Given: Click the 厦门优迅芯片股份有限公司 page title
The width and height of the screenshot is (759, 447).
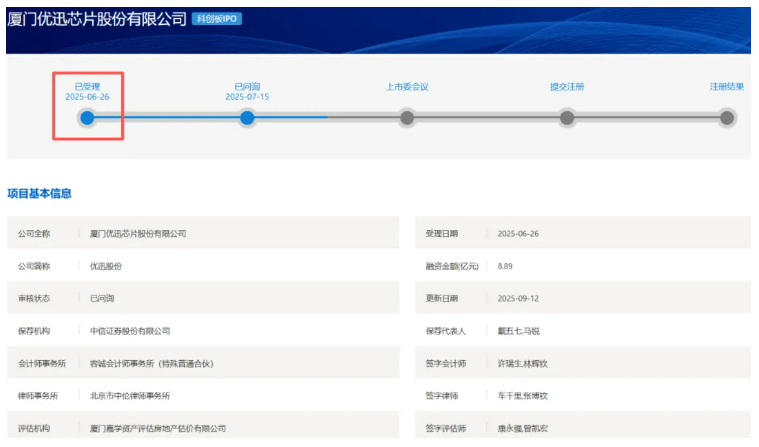Looking at the screenshot, I should (97, 19).
